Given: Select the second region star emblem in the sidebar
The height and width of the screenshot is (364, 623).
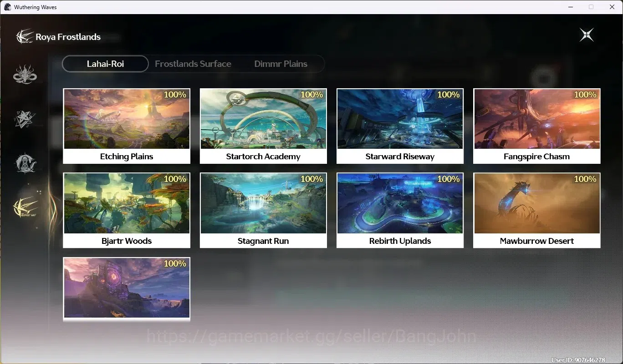Looking at the screenshot, I should pyautogui.click(x=25, y=119).
